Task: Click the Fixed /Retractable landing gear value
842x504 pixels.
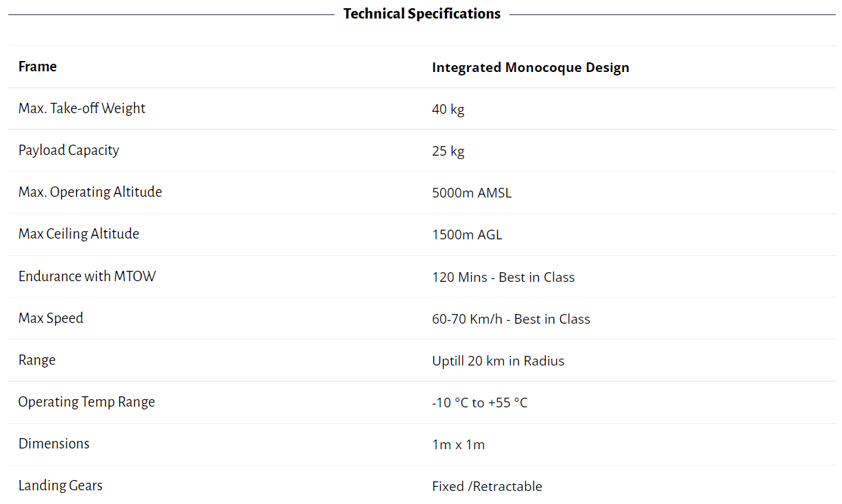Action: pyautogui.click(x=487, y=486)
